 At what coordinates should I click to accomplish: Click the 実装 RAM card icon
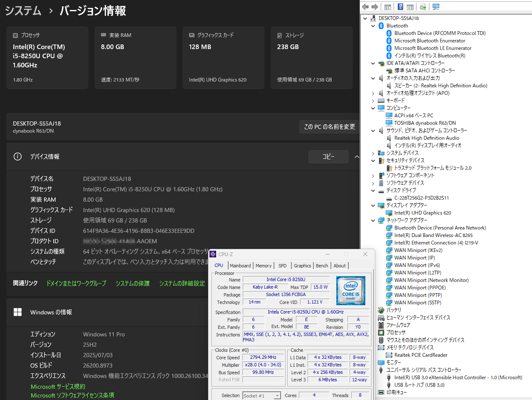pyautogui.click(x=103, y=35)
